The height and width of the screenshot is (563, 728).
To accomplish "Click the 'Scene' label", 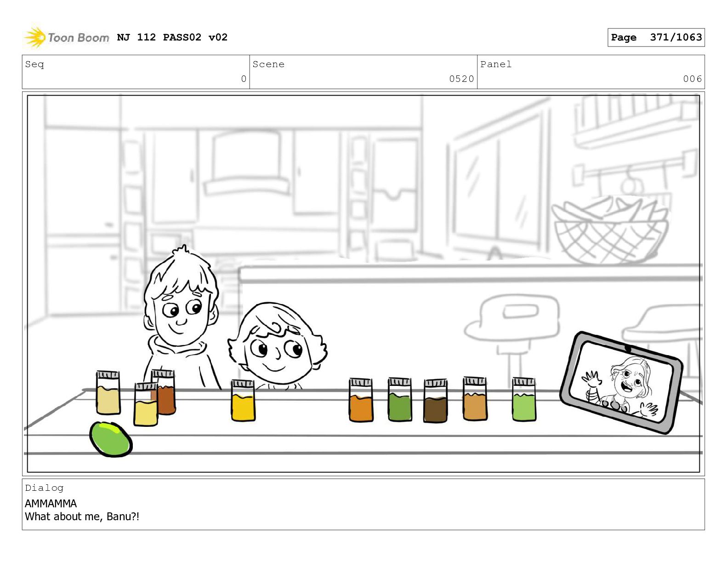I will click(x=268, y=64).
